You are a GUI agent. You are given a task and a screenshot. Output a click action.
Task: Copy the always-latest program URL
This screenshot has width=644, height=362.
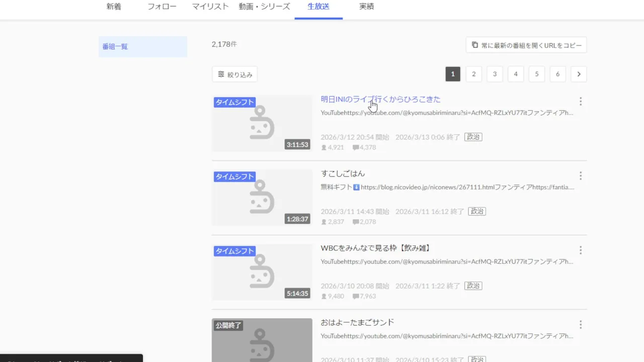point(526,45)
